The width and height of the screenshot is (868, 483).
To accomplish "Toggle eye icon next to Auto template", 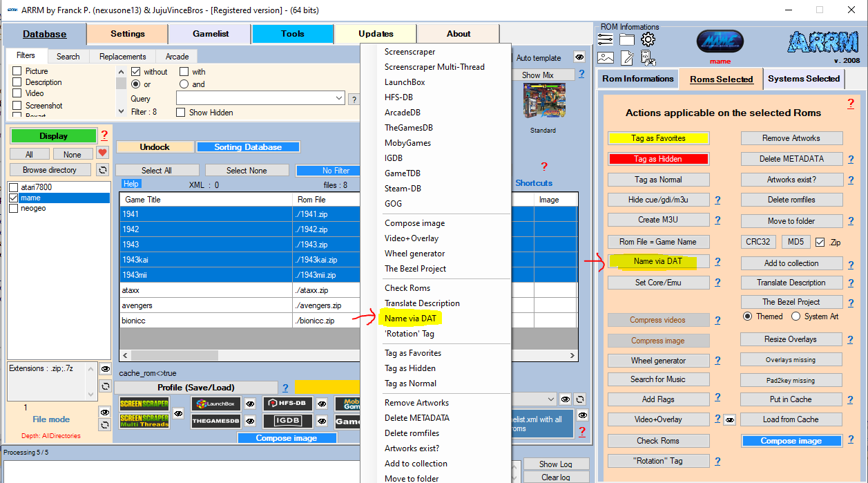I will [579, 57].
